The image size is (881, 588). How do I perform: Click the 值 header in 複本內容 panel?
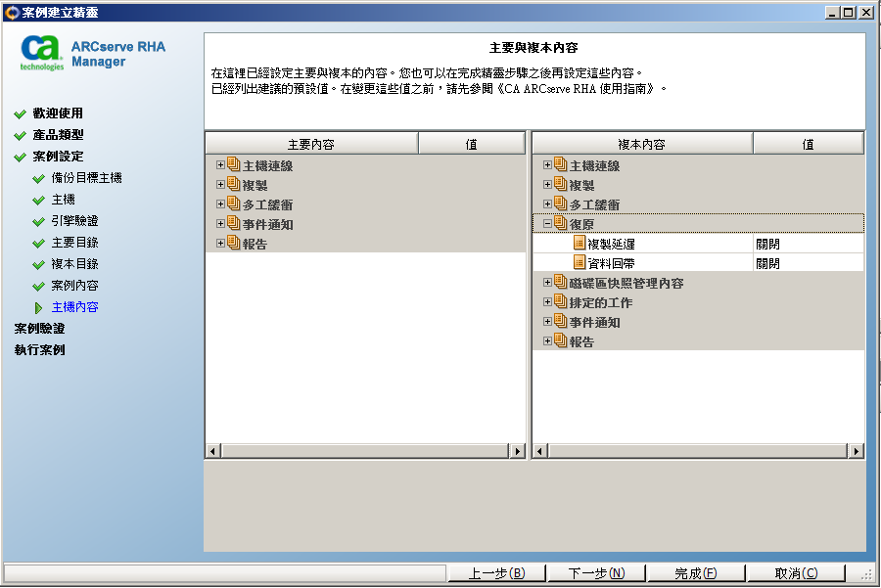tap(808, 144)
